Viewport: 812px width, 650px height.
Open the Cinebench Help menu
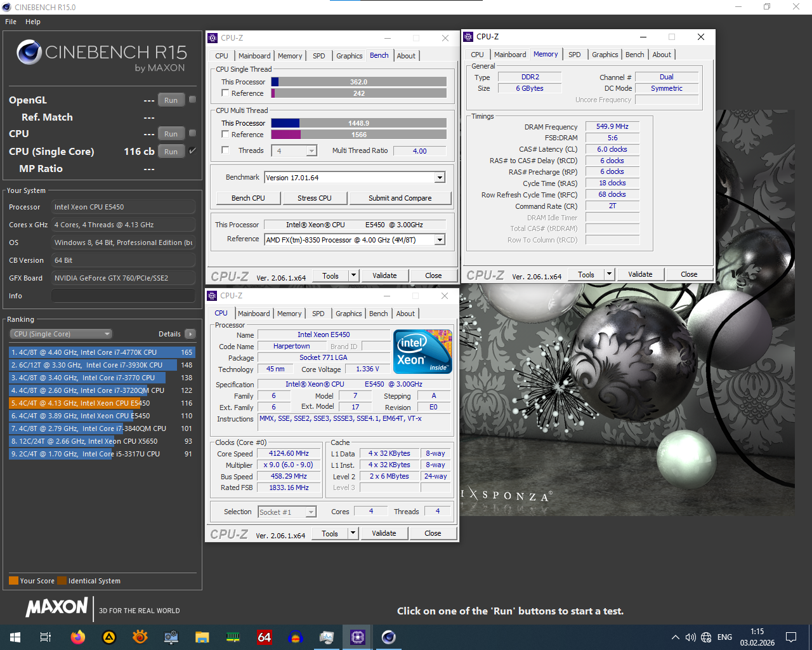tap(33, 22)
